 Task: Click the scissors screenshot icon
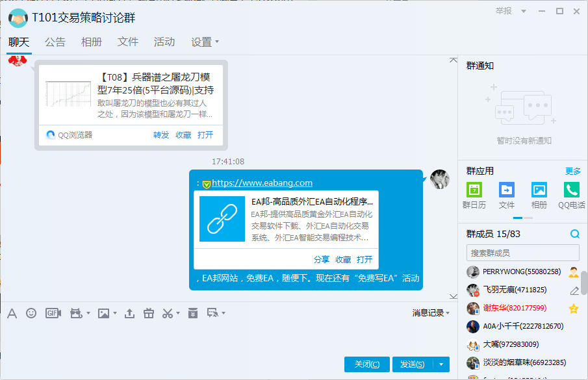click(168, 313)
